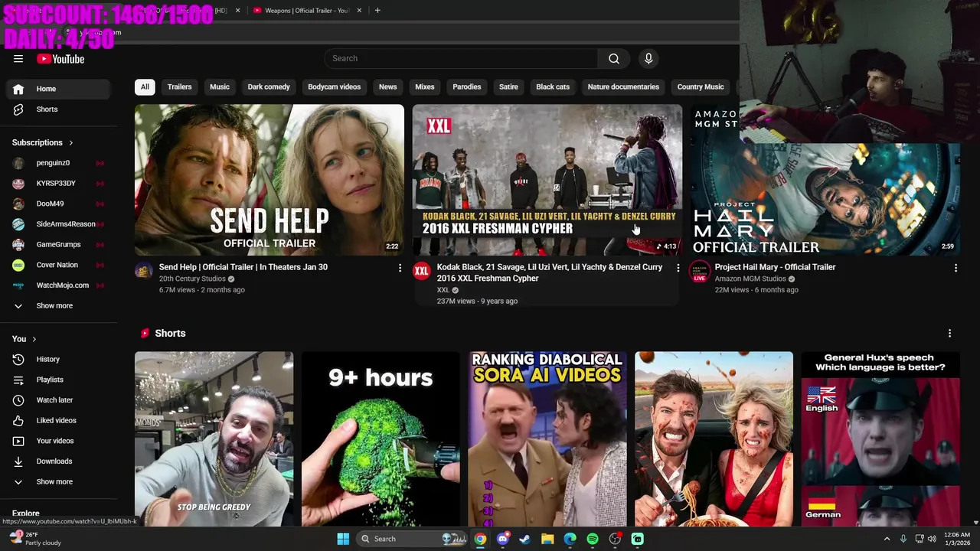Screen dimensions: 980x551
Task: Click Send Help Official Trailer title
Action: pos(243,267)
